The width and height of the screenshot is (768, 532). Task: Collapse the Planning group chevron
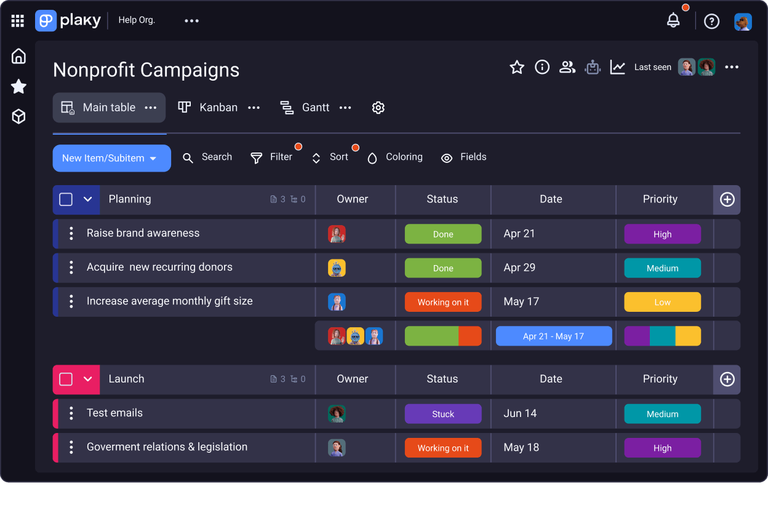click(x=87, y=199)
